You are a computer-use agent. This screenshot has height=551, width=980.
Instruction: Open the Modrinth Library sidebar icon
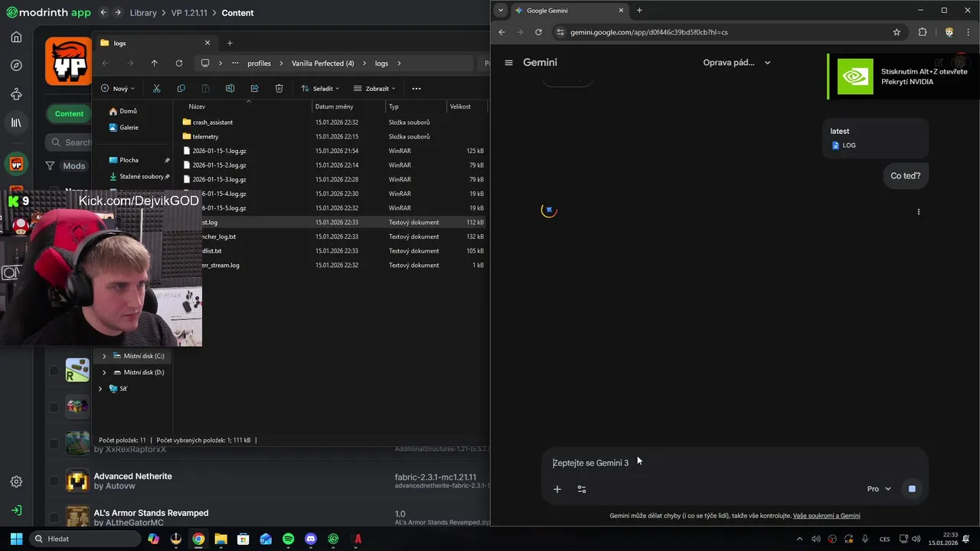pos(16,122)
